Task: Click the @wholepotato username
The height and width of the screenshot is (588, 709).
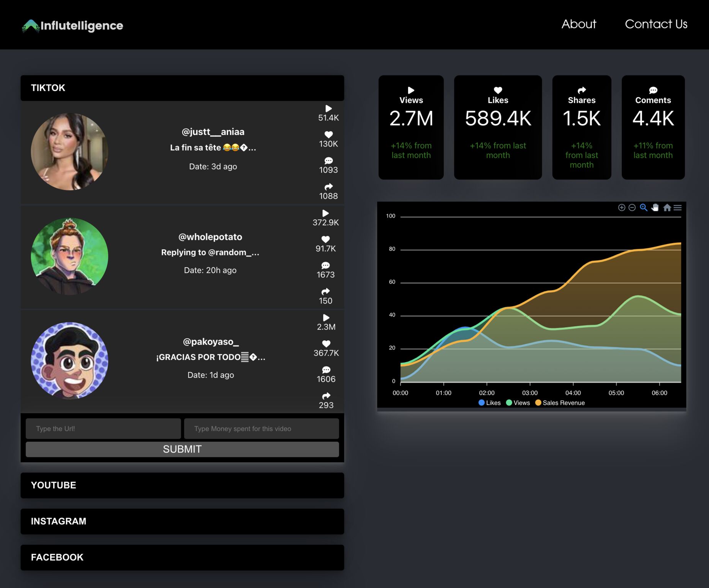Action: [210, 237]
